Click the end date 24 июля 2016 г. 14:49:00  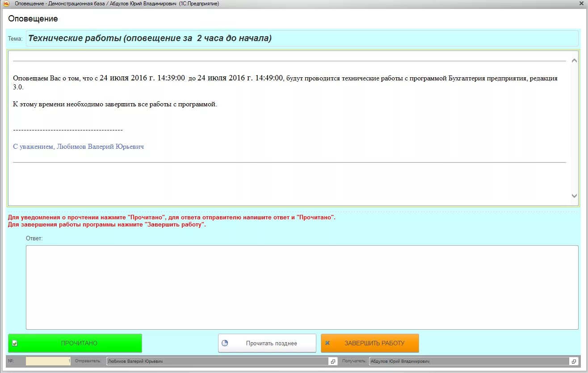pos(240,78)
